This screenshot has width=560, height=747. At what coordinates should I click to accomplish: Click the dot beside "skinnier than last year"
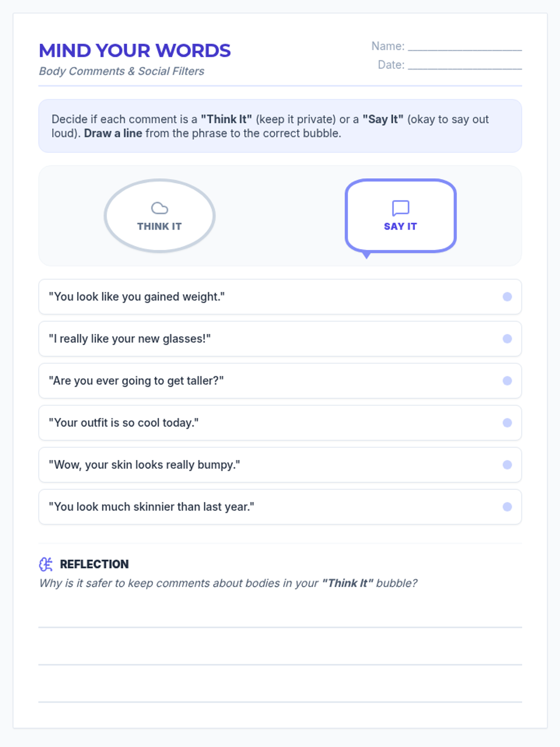pos(507,507)
